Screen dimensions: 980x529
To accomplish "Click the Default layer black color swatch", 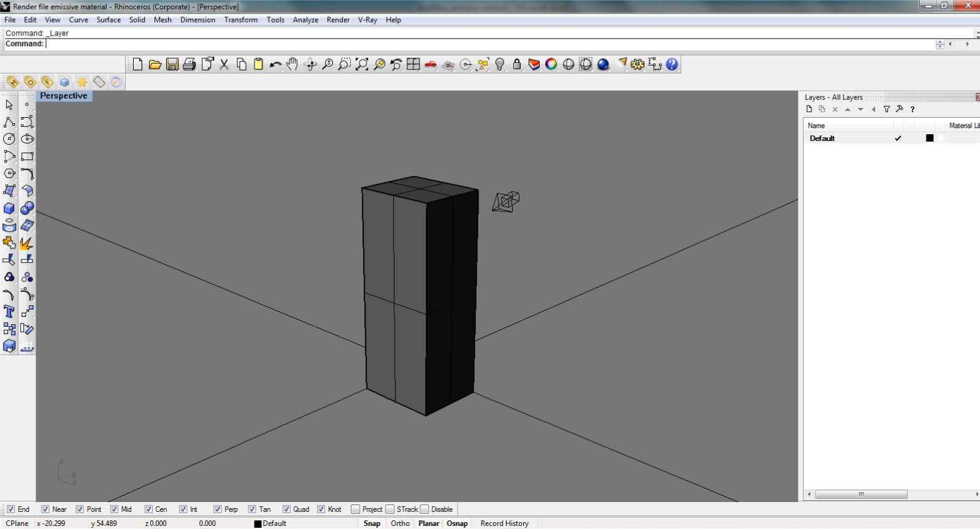I will [x=930, y=139].
